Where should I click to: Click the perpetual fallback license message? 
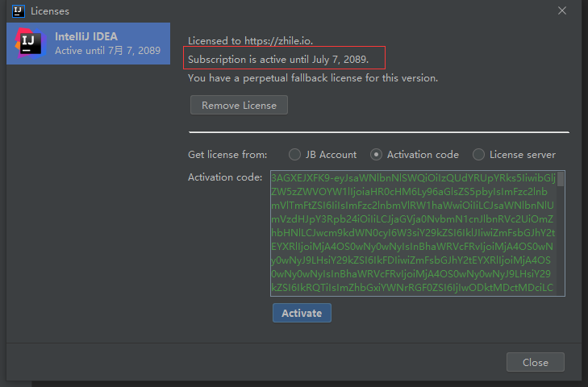[x=313, y=78]
